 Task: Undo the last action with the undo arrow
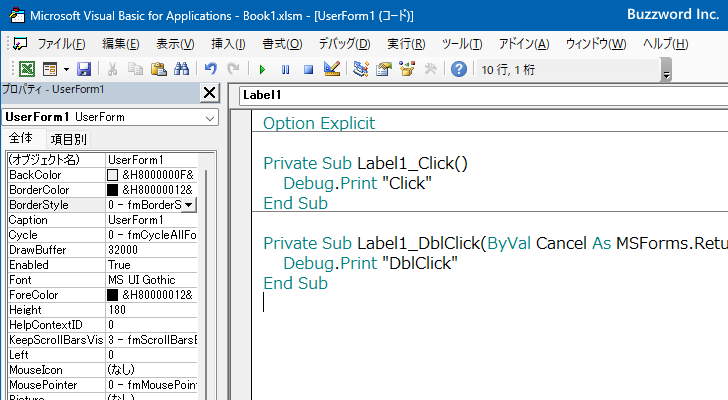tap(210, 69)
